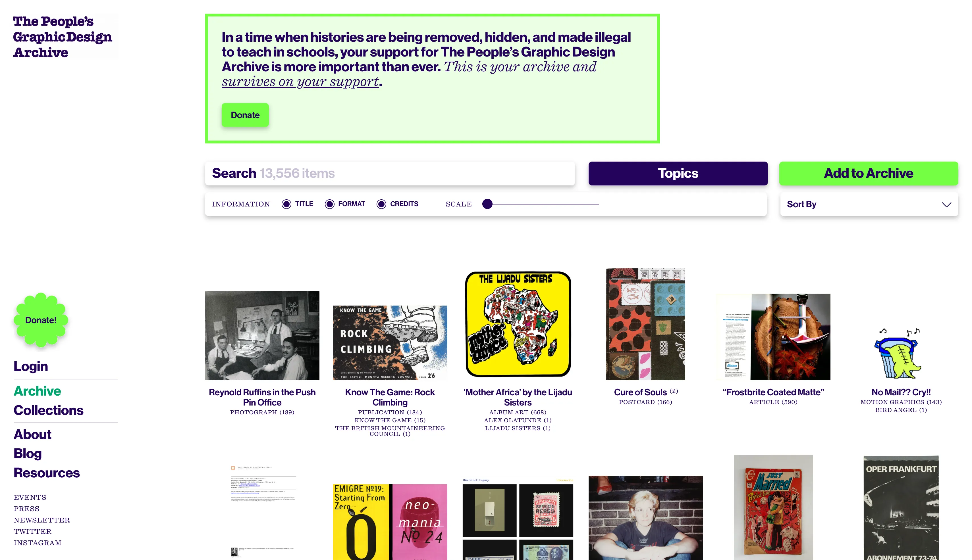The image size is (972, 560).
Task: Follow the 'survives on your support' link
Action: 300,82
